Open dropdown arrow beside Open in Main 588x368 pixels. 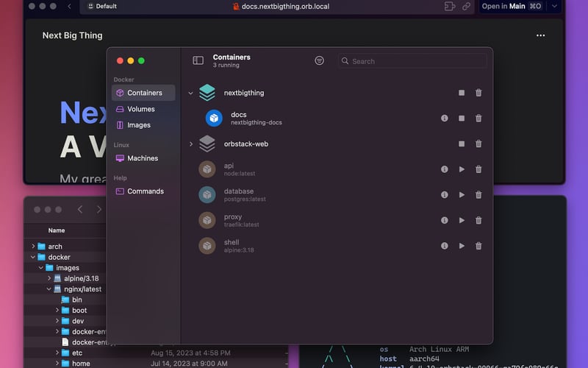pyautogui.click(x=554, y=7)
